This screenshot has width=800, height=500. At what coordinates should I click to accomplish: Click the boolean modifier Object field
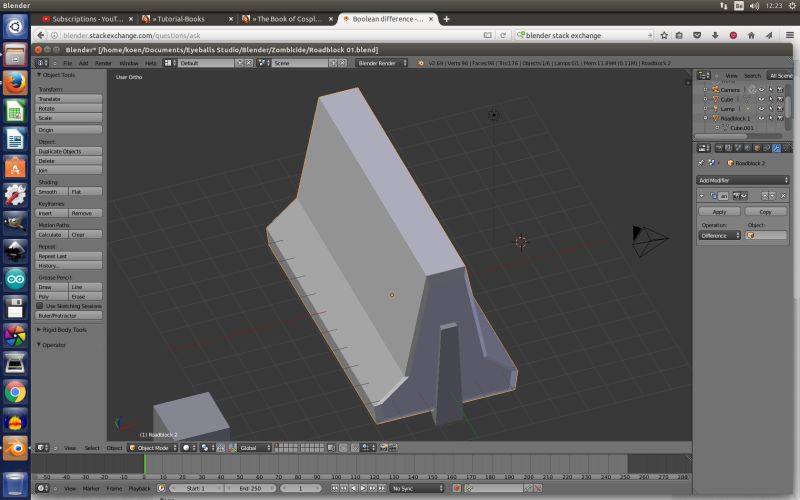(x=765, y=236)
